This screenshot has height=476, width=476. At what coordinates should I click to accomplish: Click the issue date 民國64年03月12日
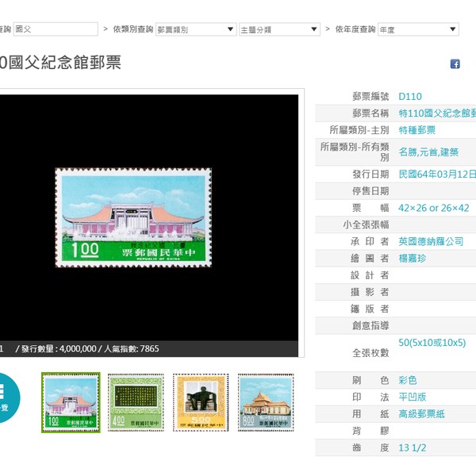pos(437,175)
